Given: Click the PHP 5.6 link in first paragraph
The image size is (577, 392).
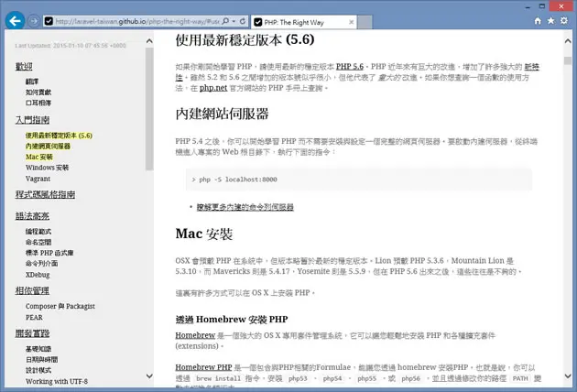Looking at the screenshot, I should (x=350, y=67).
